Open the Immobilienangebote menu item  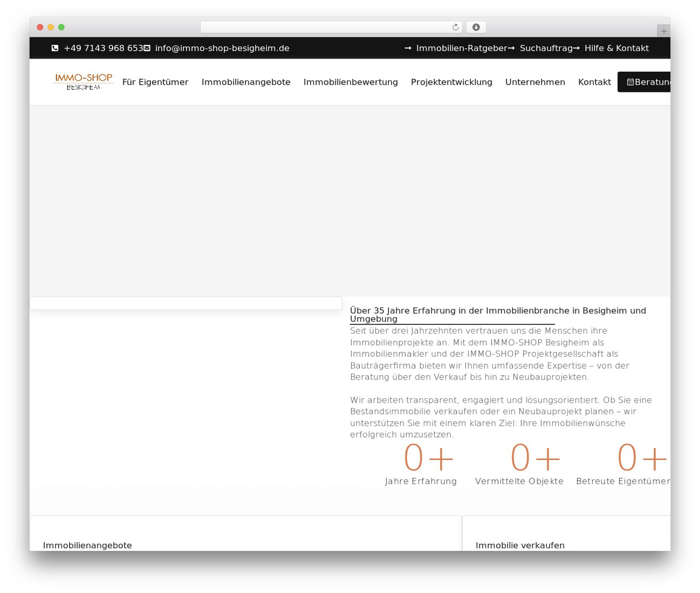pos(246,82)
